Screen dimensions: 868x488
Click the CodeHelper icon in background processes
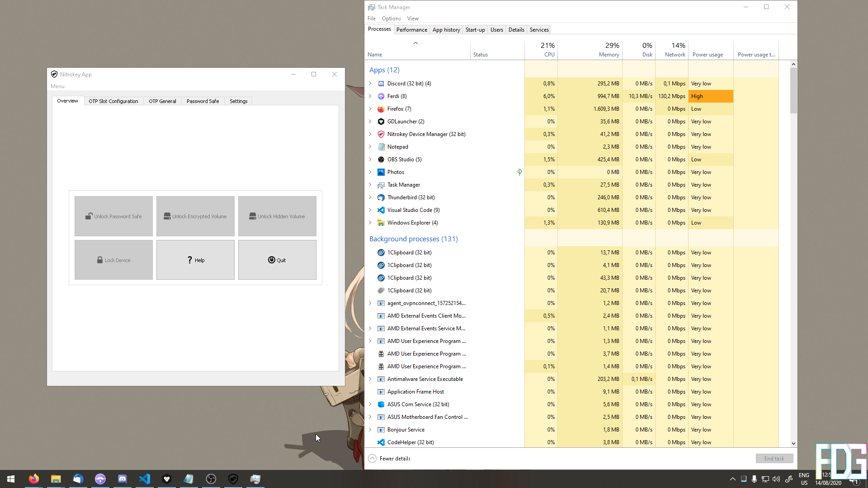coord(381,442)
